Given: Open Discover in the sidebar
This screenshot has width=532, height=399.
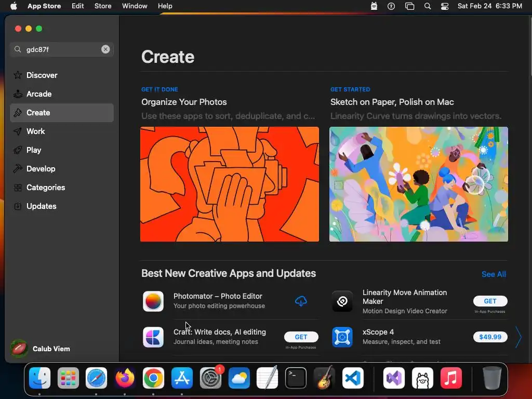Looking at the screenshot, I should coord(62,75).
